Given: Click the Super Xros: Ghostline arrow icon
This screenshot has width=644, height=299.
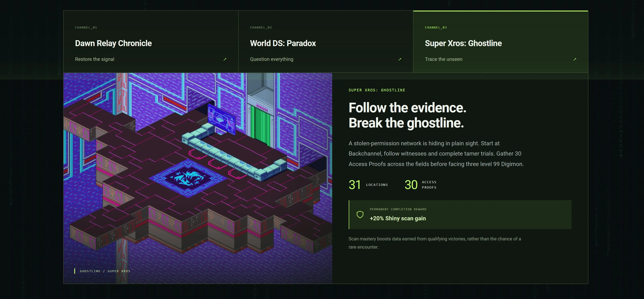Looking at the screenshot, I should [575, 59].
